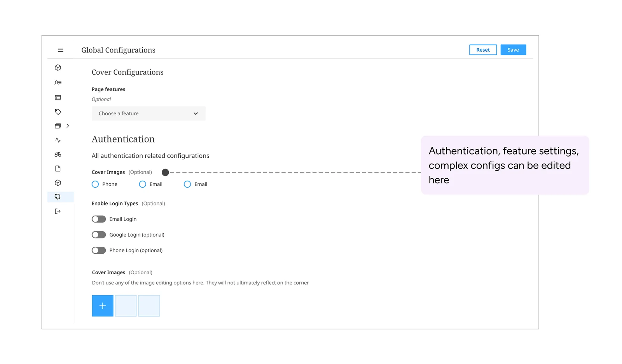Click the Global Configurations page title
Screen dimensions: 622x364
point(118,50)
